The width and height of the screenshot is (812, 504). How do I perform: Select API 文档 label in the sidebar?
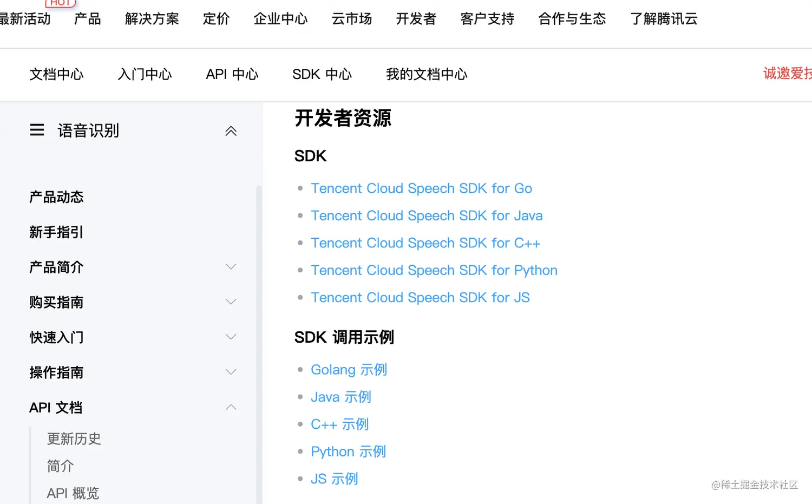[56, 408]
